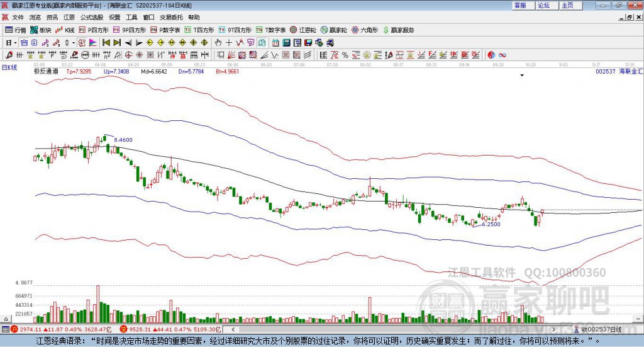This screenshot has width=644, height=347.
Task: Select the Gann fan lines tool
Action: pyautogui.click(x=231, y=55)
